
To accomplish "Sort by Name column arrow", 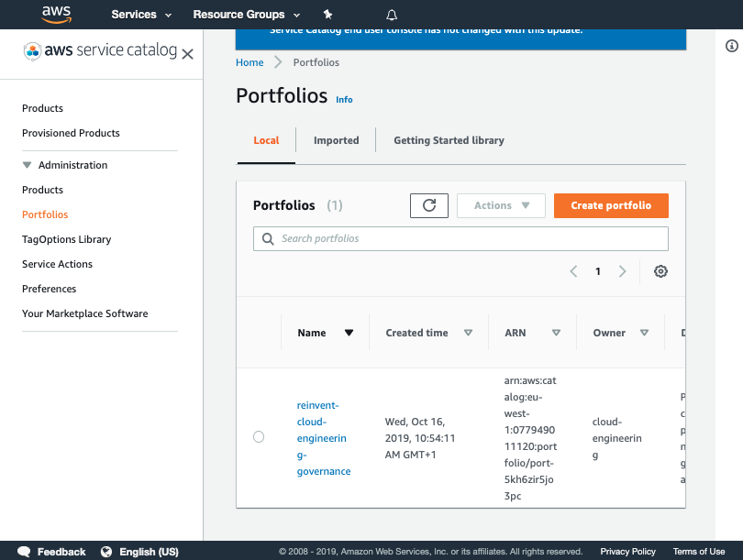I will (x=349, y=333).
